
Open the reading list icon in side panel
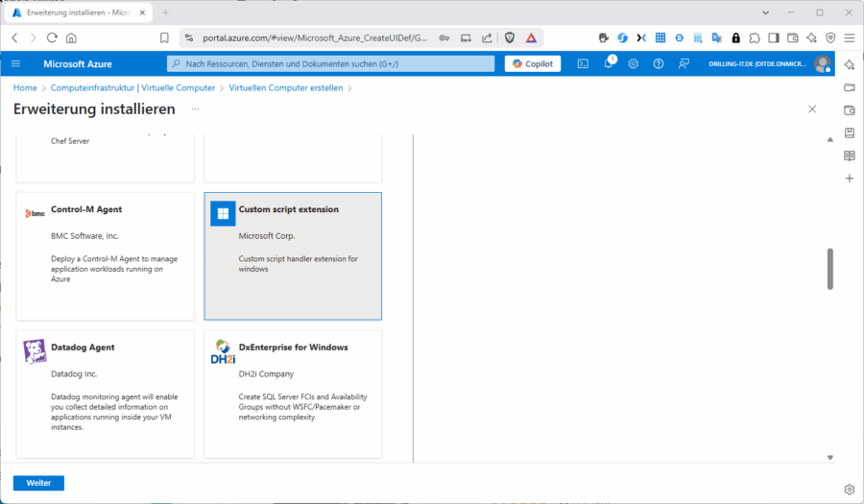point(850,156)
